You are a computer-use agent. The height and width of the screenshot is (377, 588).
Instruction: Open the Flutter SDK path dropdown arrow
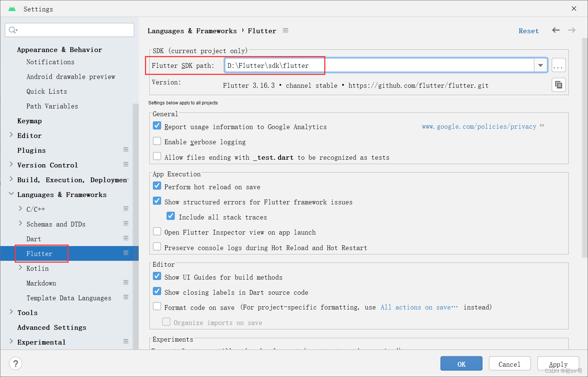point(540,66)
